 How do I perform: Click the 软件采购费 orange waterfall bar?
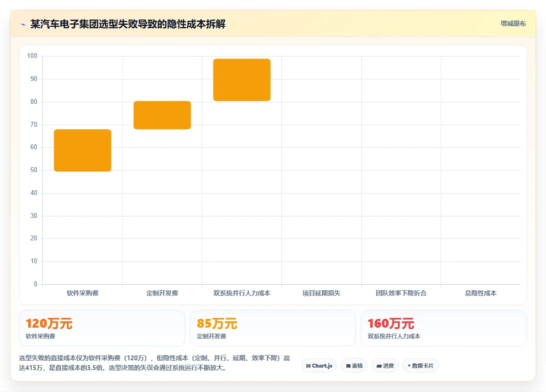(82, 150)
